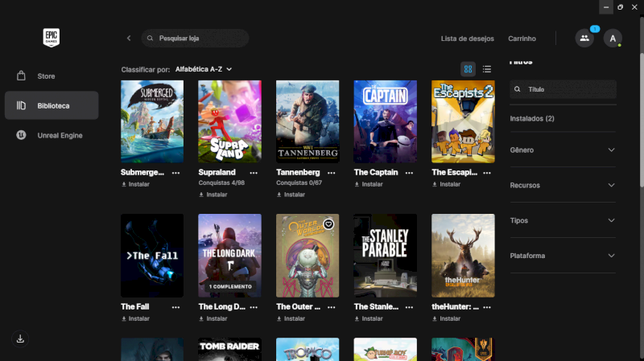Open the Tannenberg game cover
Image resolution: width=644 pixels, height=361 pixels.
coord(308,121)
